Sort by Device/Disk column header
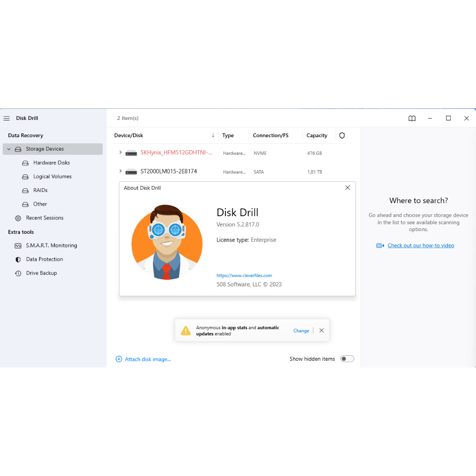Image resolution: width=476 pixels, height=476 pixels. point(128,135)
